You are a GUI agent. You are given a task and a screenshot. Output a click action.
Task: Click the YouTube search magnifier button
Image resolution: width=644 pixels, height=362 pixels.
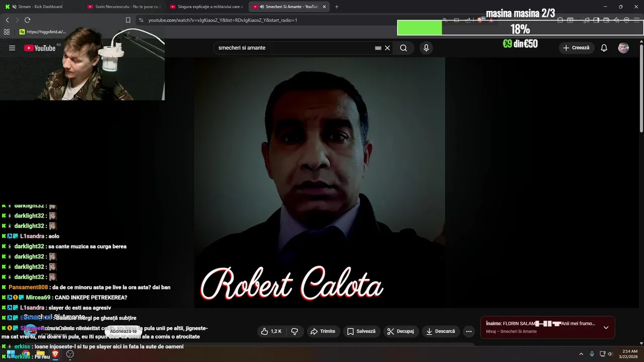[404, 48]
